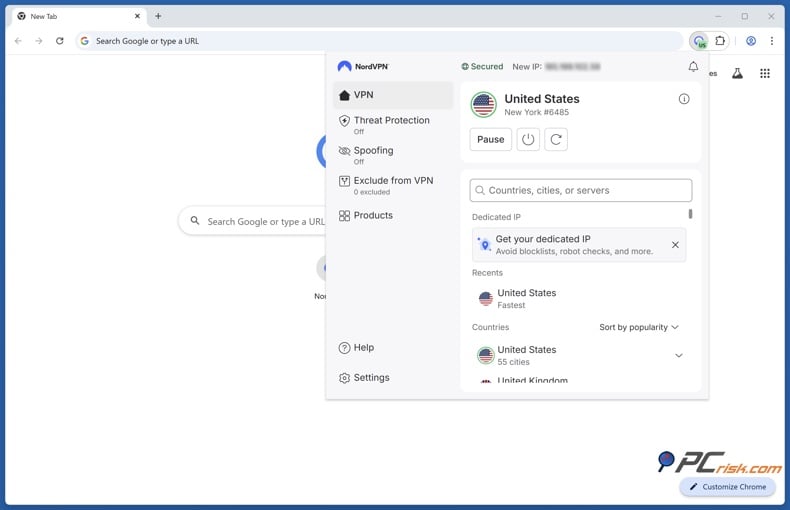Select the VPN menu item
The width and height of the screenshot is (790, 510).
pyautogui.click(x=393, y=95)
